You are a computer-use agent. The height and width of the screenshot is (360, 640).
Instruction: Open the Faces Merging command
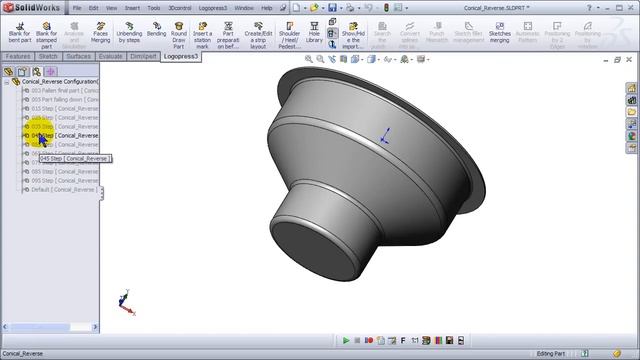click(x=100, y=33)
